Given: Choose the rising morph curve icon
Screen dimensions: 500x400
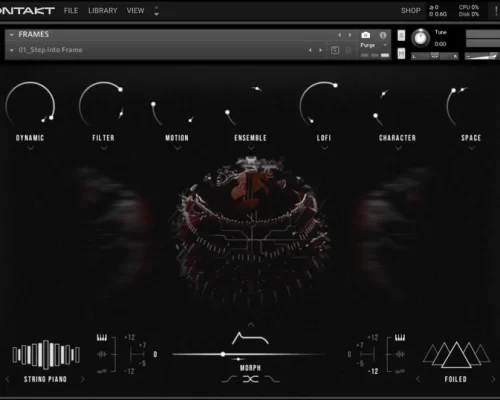Looking at the screenshot, I should coord(229,379).
